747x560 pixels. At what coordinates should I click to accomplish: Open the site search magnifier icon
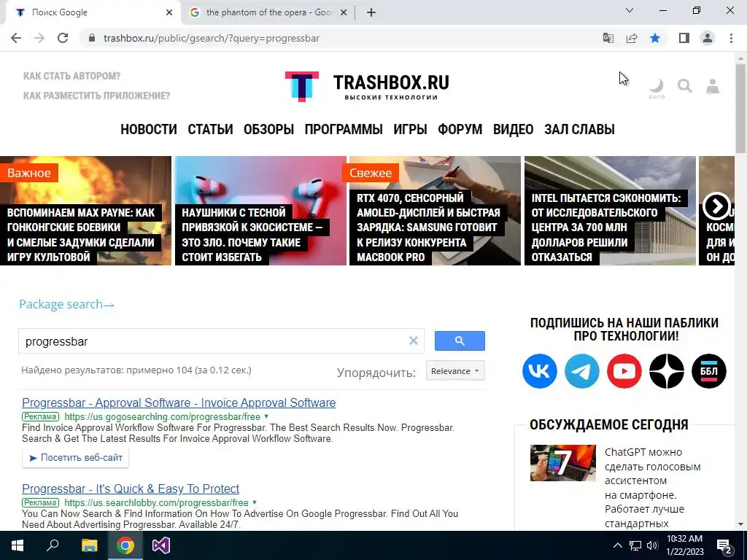point(684,86)
